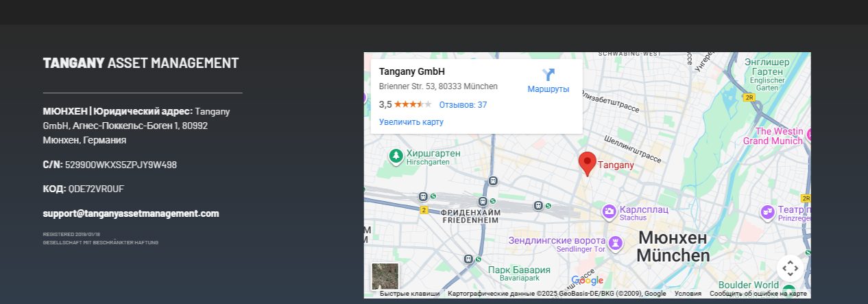Screen dimensions: 868x304
Task: Click the REGISTERED 2019/01/18 small text
Action: pyautogui.click(x=71, y=234)
